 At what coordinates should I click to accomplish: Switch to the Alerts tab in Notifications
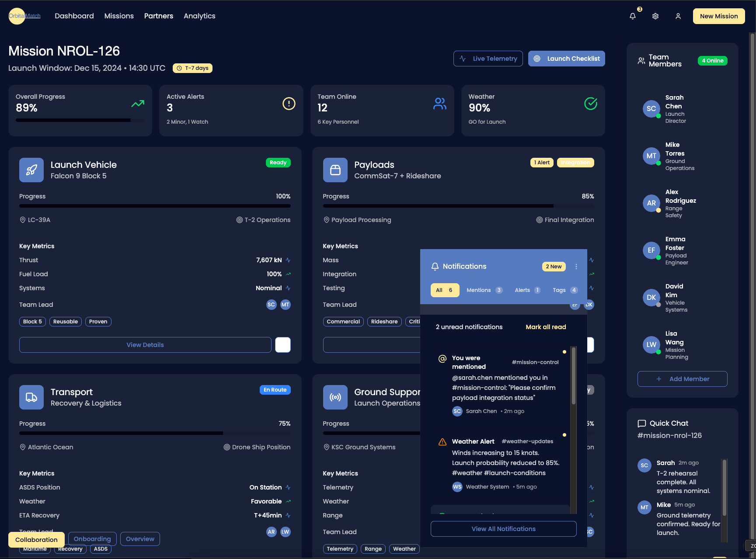tap(523, 290)
